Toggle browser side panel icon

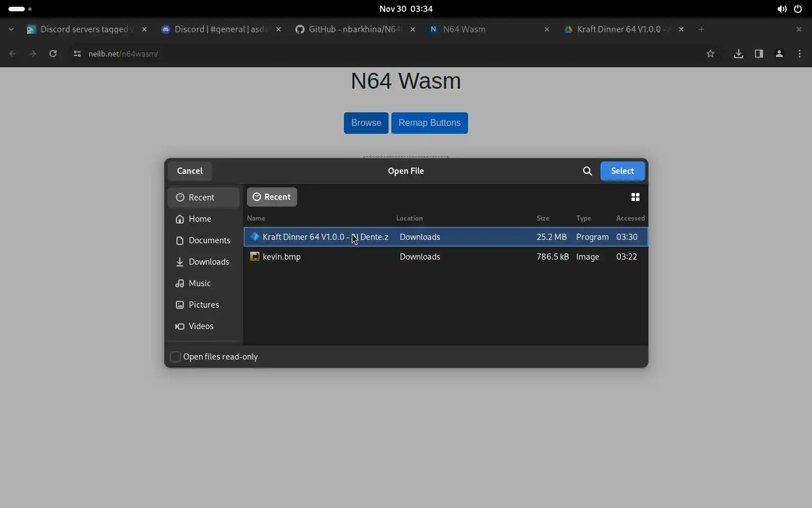760,54
